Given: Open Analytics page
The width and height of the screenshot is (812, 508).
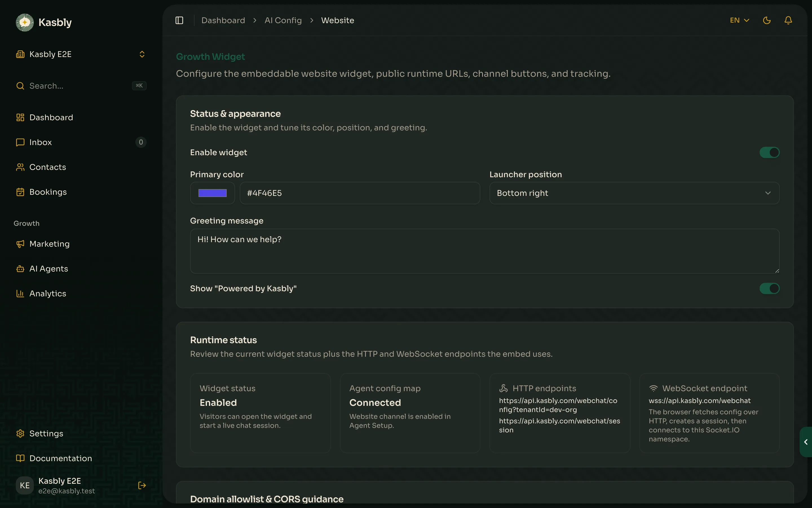Looking at the screenshot, I should [x=81, y=294].
